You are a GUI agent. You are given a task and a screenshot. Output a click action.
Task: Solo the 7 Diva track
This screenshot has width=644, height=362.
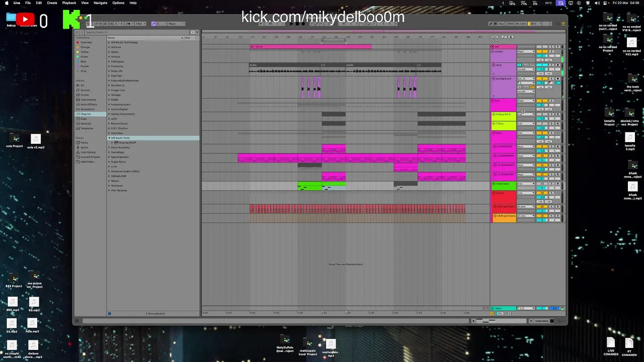pyautogui.click(x=551, y=124)
